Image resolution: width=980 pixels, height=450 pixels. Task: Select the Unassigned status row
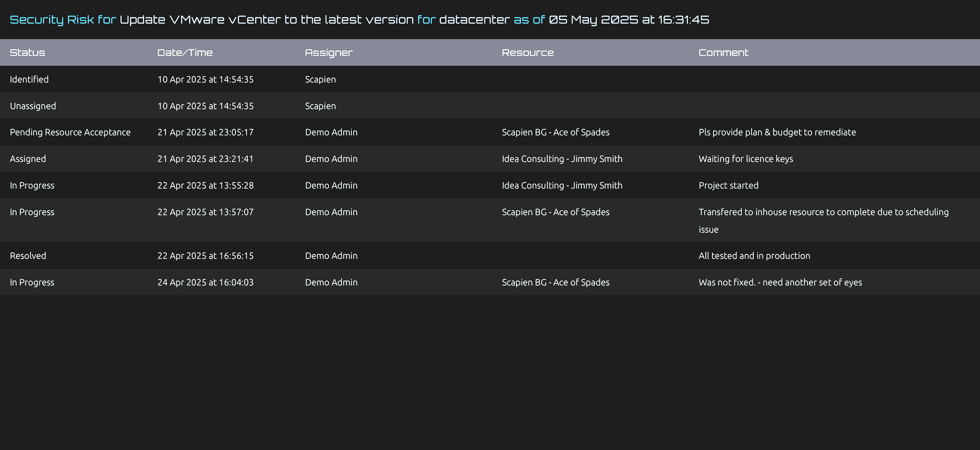(33, 106)
